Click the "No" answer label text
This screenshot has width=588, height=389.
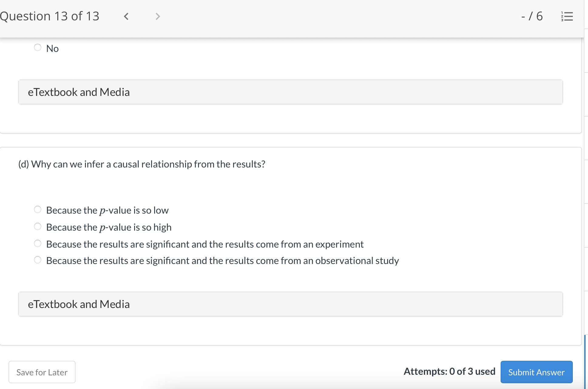coord(52,49)
